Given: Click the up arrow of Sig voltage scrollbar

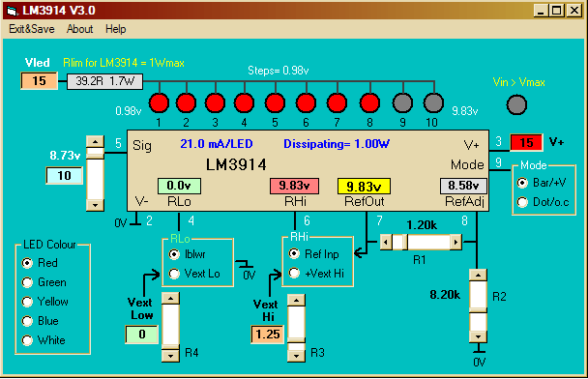Looking at the screenshot, I should (x=95, y=142).
